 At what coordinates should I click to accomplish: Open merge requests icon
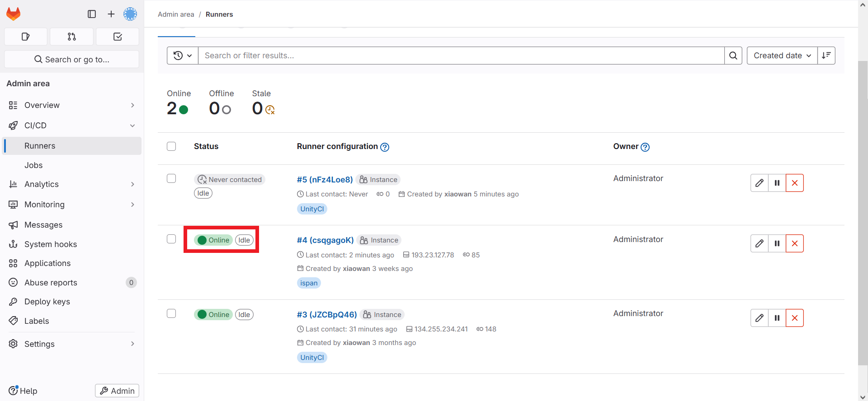[x=72, y=37]
